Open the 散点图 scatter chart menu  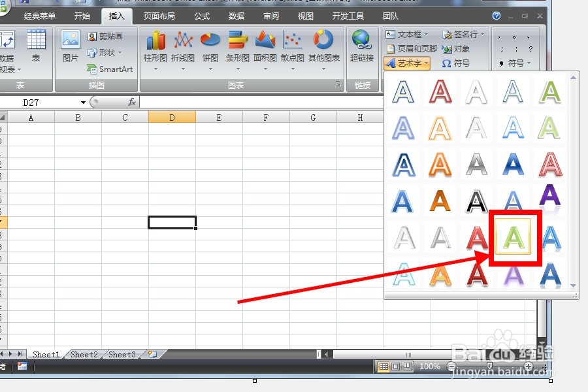pos(293,51)
